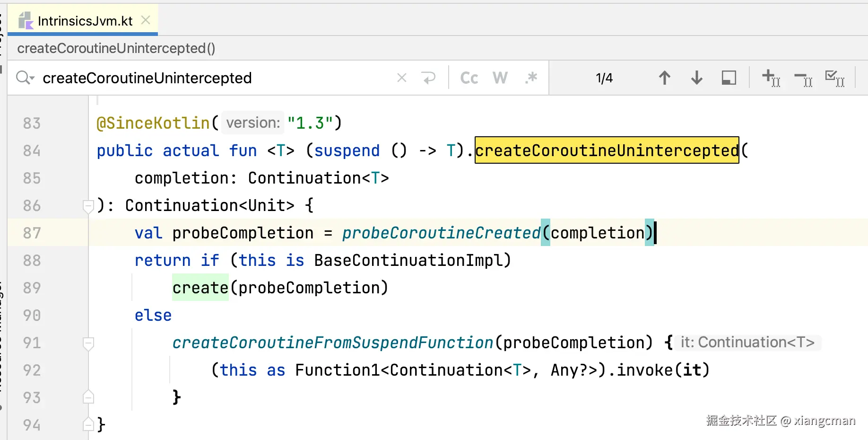The image size is (868, 440).
Task: Unselect occurrence icon
Action: coord(803,79)
